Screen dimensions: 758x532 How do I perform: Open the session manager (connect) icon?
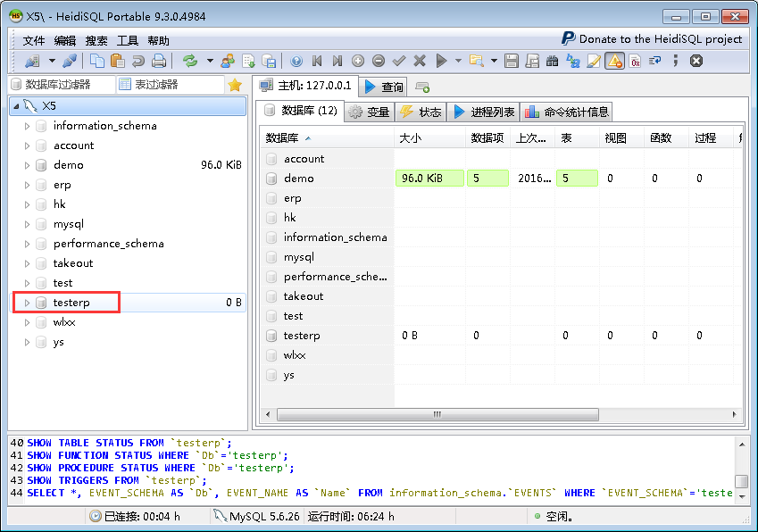pyautogui.click(x=32, y=61)
